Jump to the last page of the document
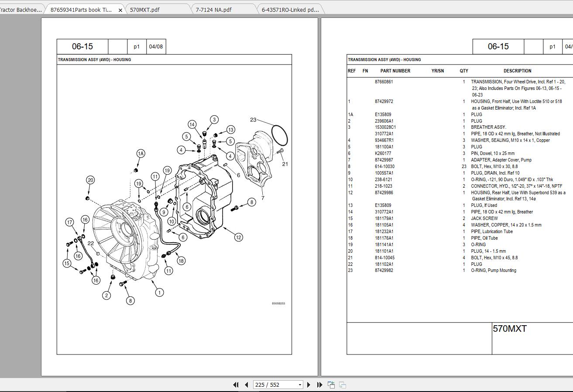This screenshot has width=573, height=392. (319, 385)
